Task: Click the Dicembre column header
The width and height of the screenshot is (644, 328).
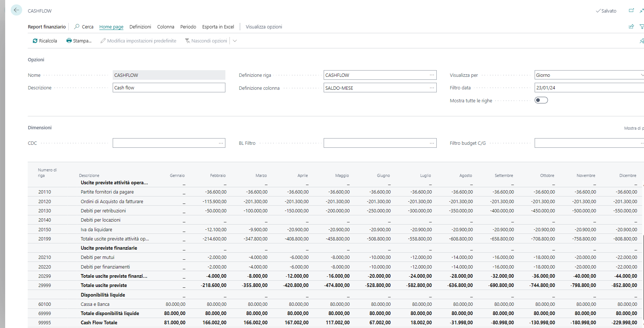Action: 628,175
